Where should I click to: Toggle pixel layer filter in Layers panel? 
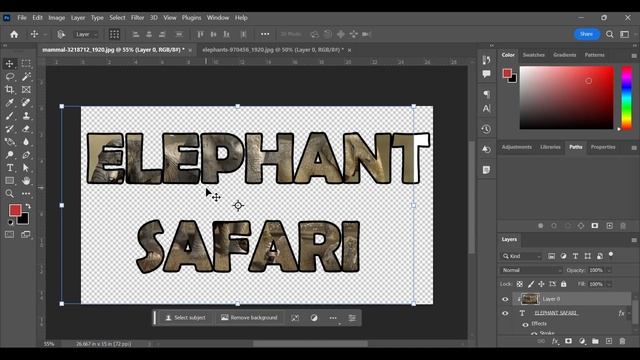(551, 256)
